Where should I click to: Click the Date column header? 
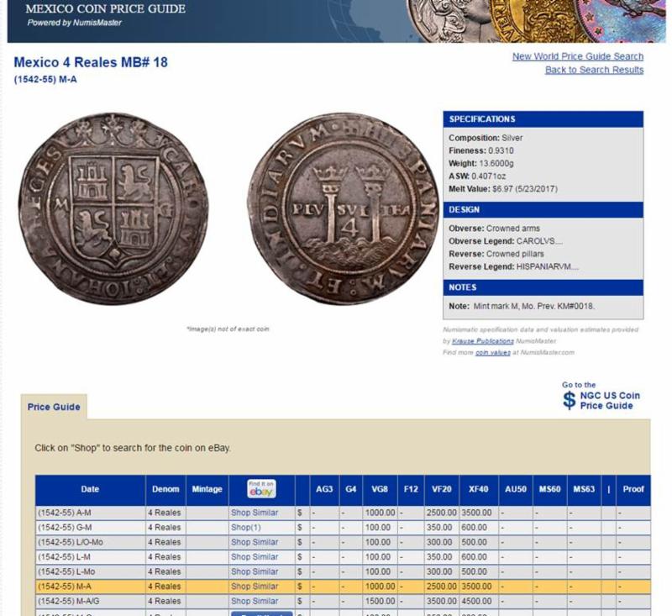tap(90, 489)
